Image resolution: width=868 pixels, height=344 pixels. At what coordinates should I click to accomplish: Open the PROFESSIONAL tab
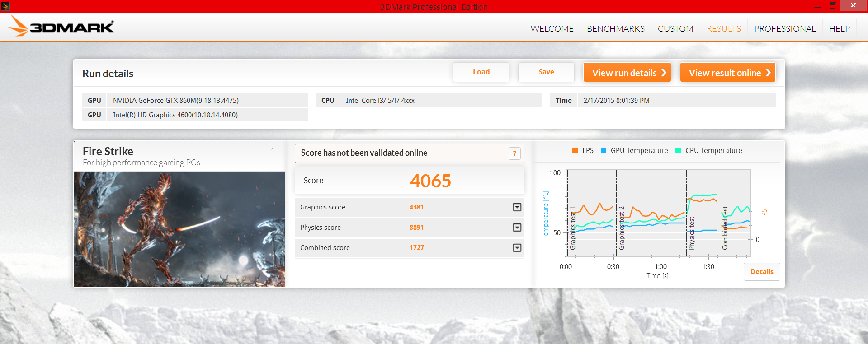pos(785,28)
